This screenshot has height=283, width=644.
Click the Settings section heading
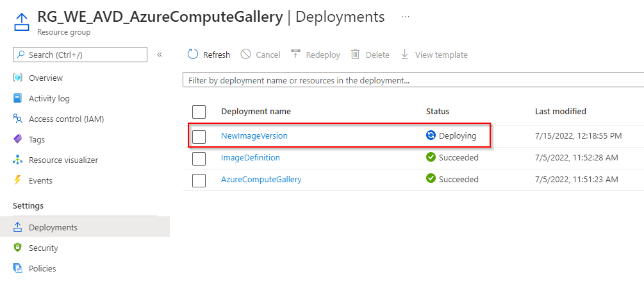pos(28,205)
